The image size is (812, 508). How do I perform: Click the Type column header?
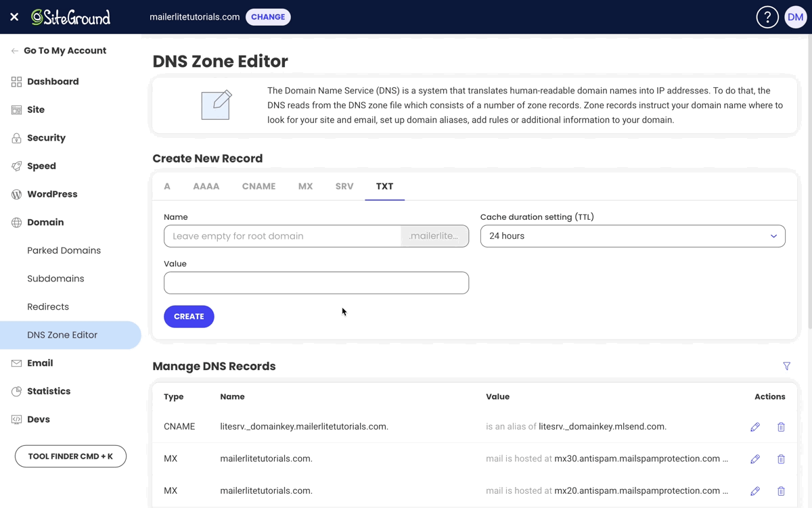click(x=173, y=397)
